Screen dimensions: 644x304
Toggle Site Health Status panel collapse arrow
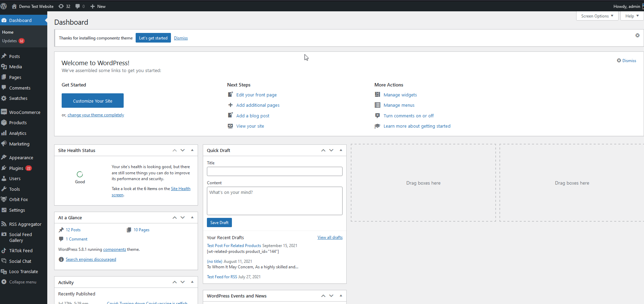click(x=192, y=150)
